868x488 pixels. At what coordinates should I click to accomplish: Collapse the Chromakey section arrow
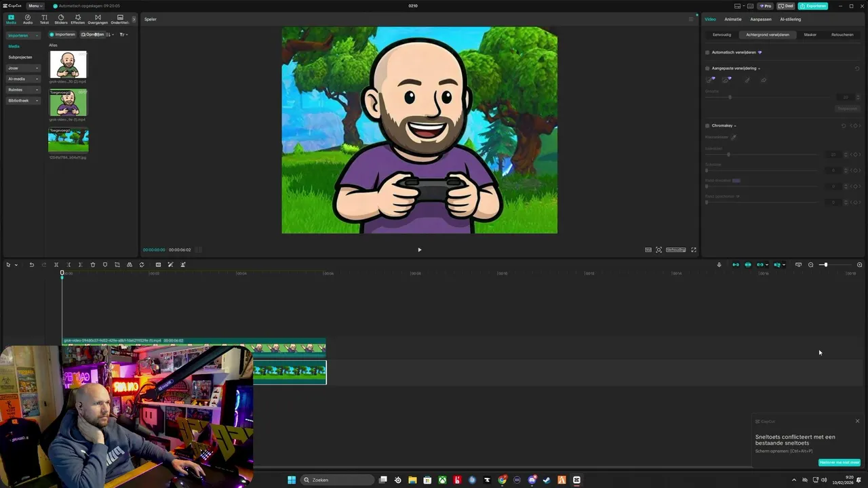735,125
